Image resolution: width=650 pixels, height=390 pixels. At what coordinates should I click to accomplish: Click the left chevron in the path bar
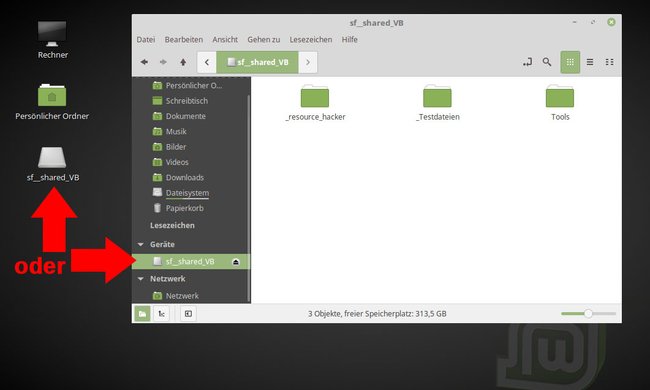coord(207,62)
